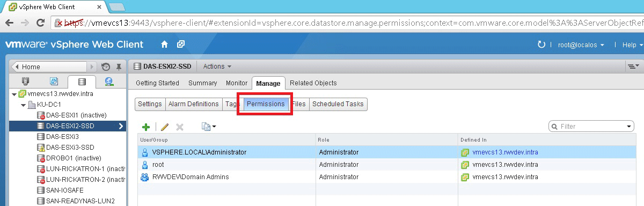Open the copy/export list icon
Image resolution: width=644 pixels, height=206 pixels.
[x=208, y=127]
